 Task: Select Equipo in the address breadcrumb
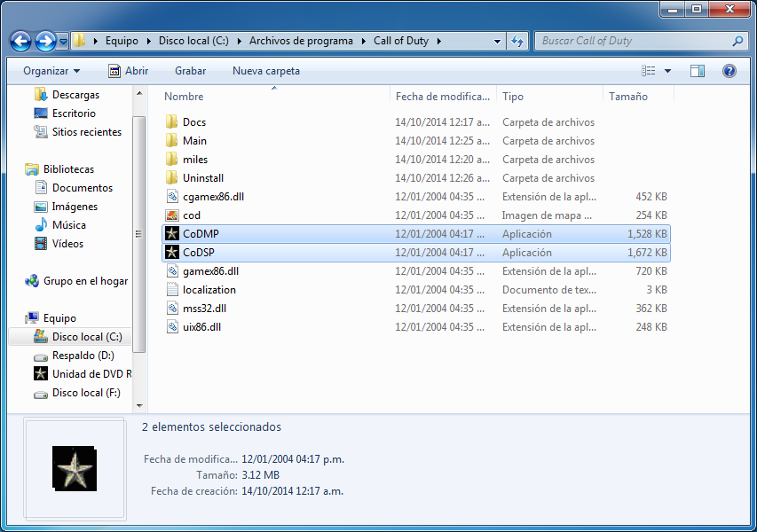[122, 41]
